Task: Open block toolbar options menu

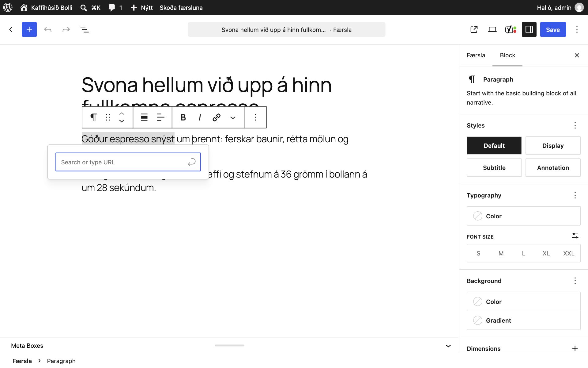Action: point(255,117)
